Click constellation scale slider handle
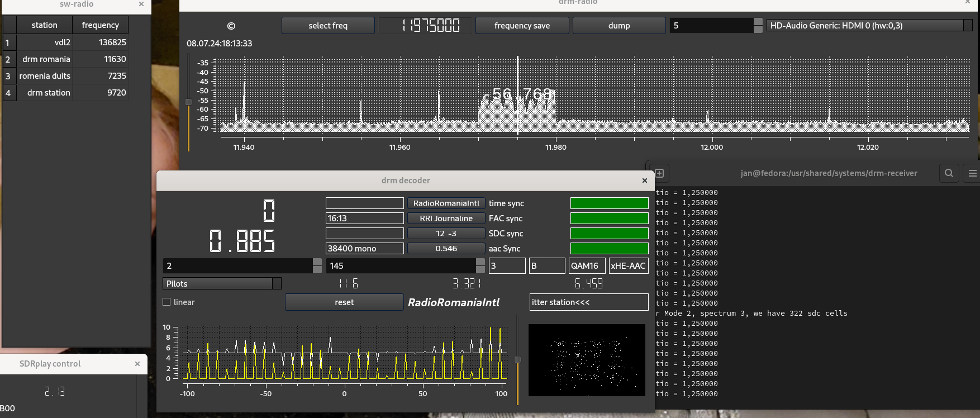This screenshot has height=418, width=980. pos(517,360)
